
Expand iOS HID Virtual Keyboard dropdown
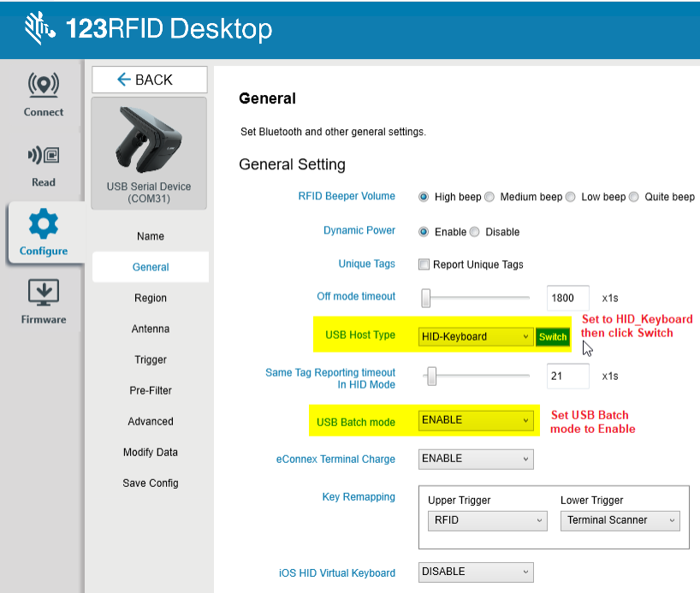tap(476, 572)
